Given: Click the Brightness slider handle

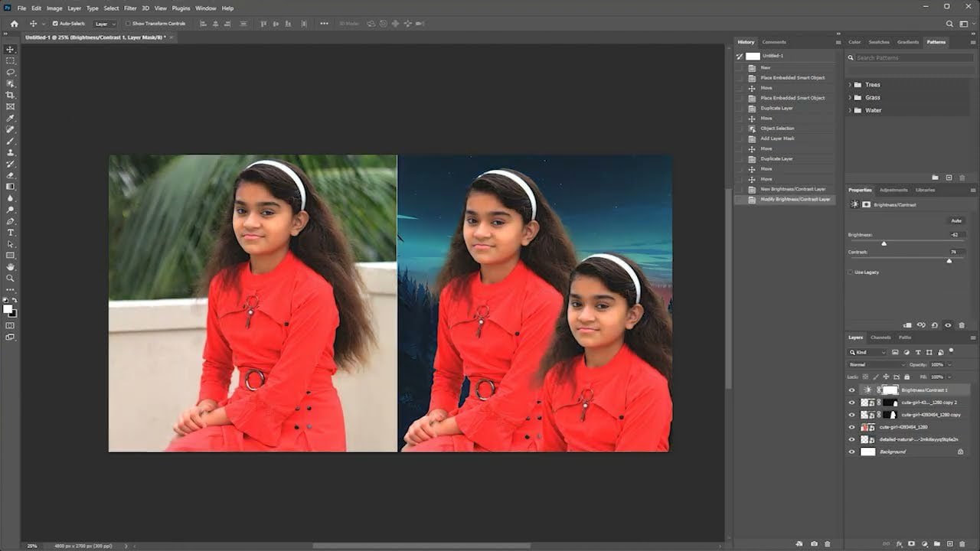Looking at the screenshot, I should [x=884, y=243].
